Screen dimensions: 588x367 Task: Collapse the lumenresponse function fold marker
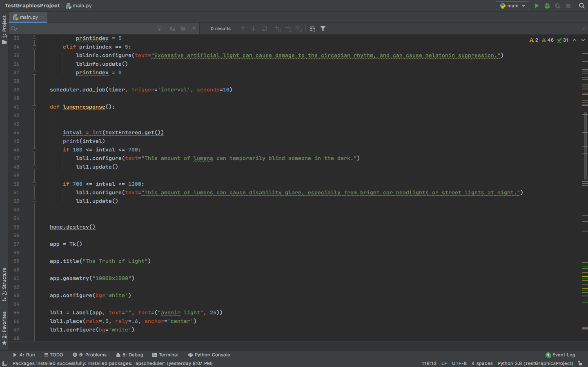coord(34,107)
